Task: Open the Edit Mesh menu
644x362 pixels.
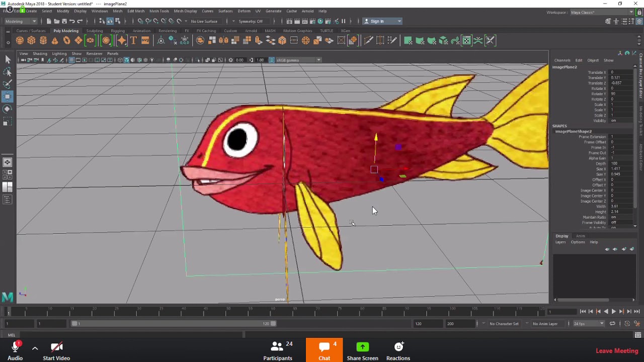Action: tap(136, 11)
